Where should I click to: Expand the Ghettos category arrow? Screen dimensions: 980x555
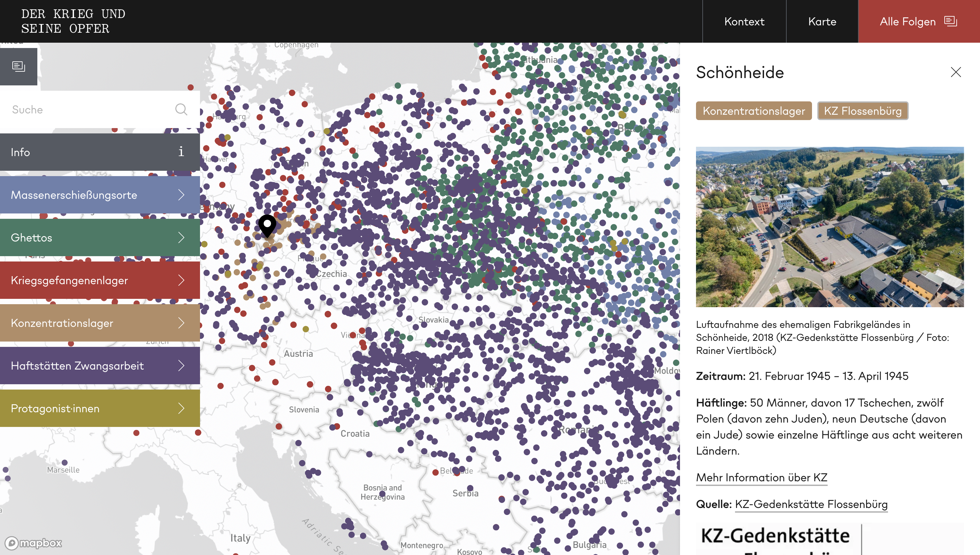[181, 237]
